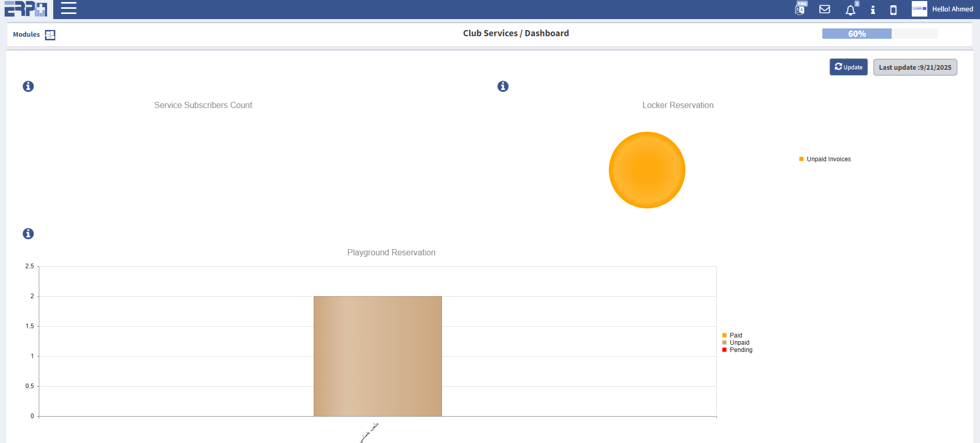Click the info icon in top bar
Screen dimensions: 980x443
coord(873,10)
